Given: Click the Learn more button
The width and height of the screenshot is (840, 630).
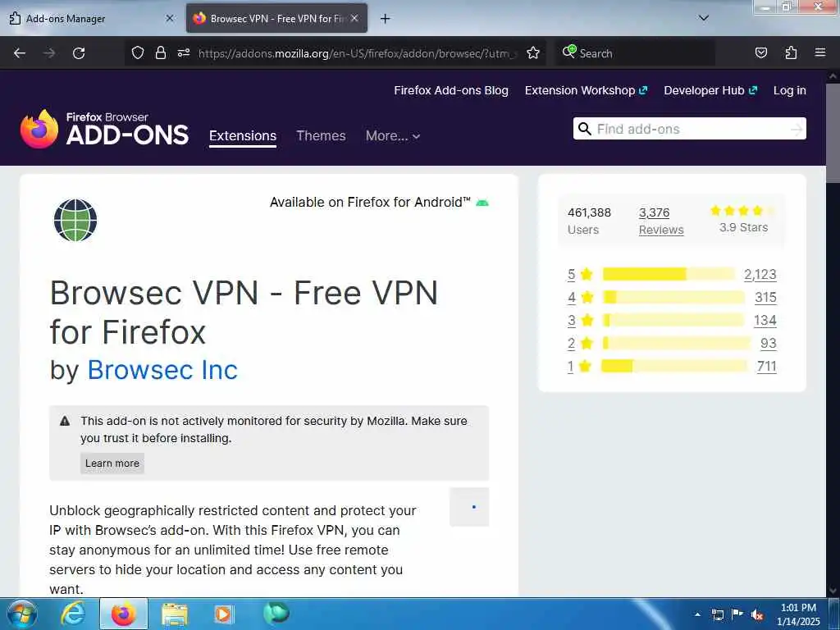Looking at the screenshot, I should point(112,463).
